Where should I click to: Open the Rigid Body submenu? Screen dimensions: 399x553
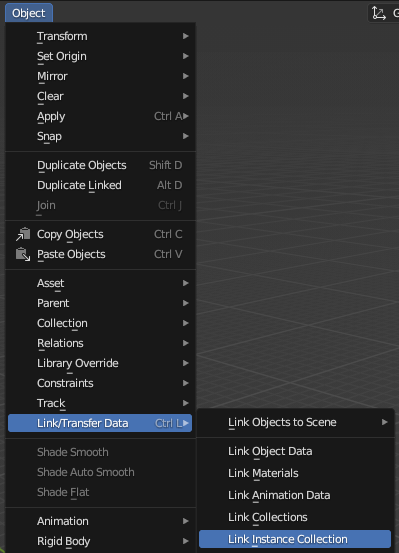[100, 541]
